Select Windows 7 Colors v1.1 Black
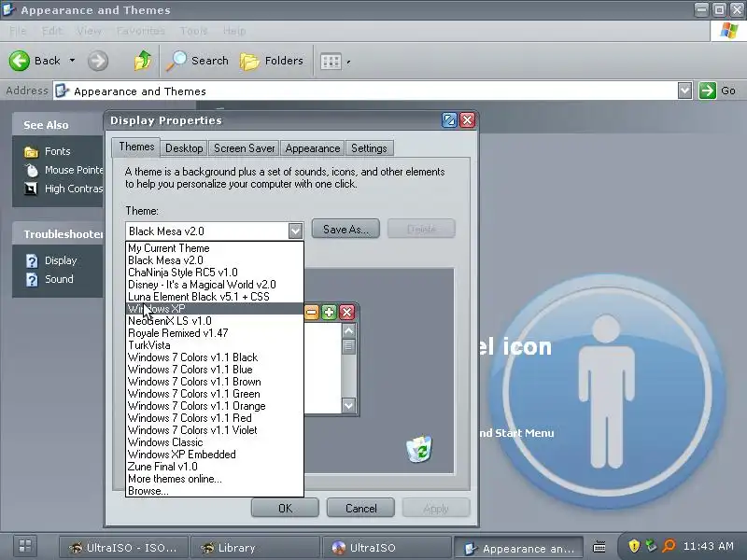Viewport: 747px width, 560px height. [x=215, y=357]
